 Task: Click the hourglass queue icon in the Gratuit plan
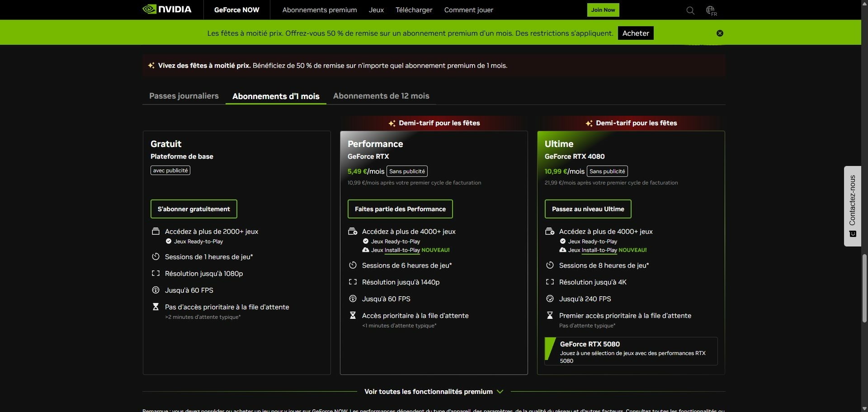(156, 307)
